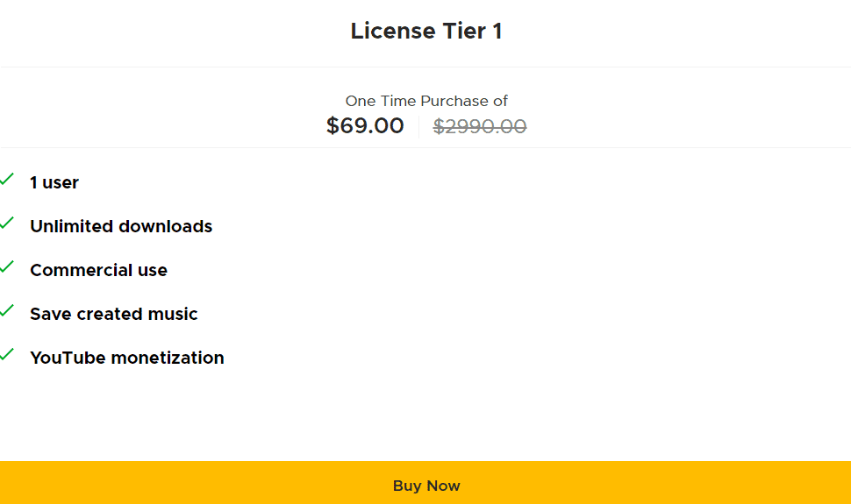The width and height of the screenshot is (851, 504).
Task: Click the $69.00 price
Action: click(365, 126)
